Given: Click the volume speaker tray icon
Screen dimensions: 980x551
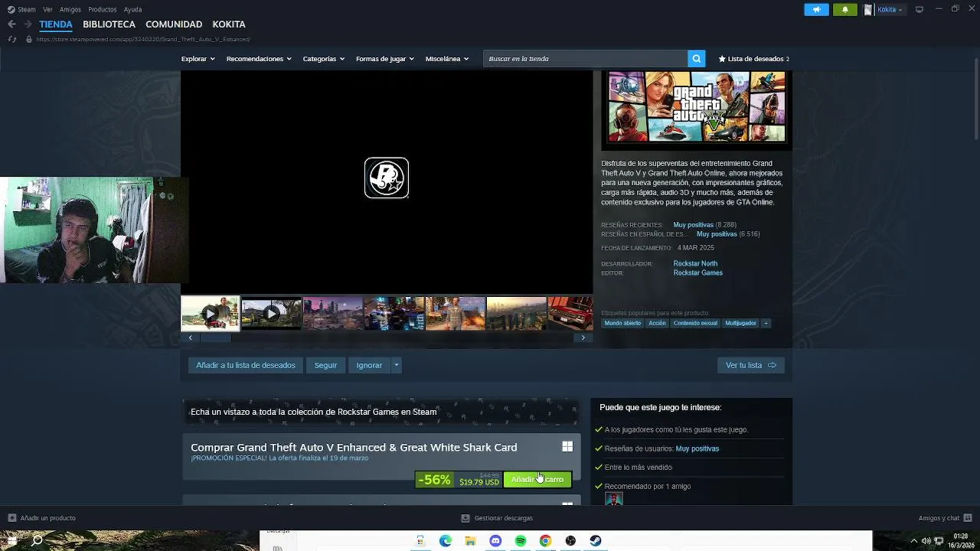Looking at the screenshot, I should (x=926, y=541).
